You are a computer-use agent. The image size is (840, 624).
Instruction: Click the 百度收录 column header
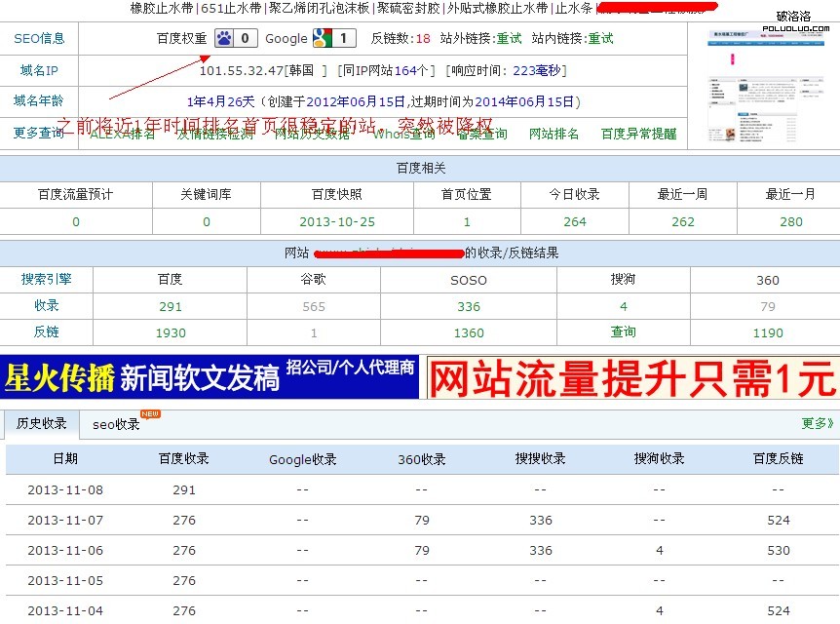tap(184, 459)
